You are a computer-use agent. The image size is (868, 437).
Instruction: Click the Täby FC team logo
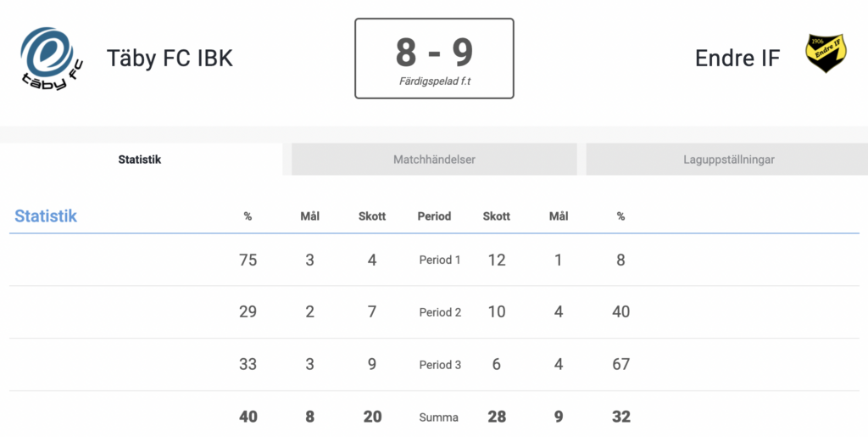point(52,59)
